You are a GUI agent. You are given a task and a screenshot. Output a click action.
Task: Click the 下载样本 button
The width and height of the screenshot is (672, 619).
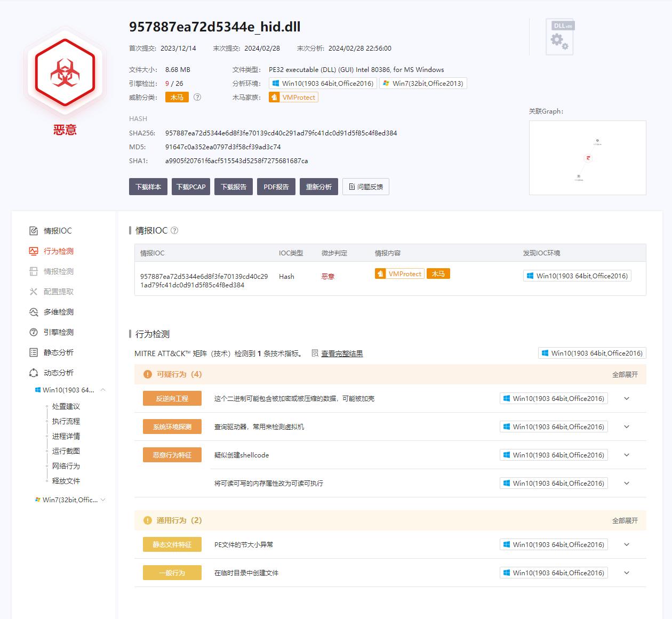(148, 187)
